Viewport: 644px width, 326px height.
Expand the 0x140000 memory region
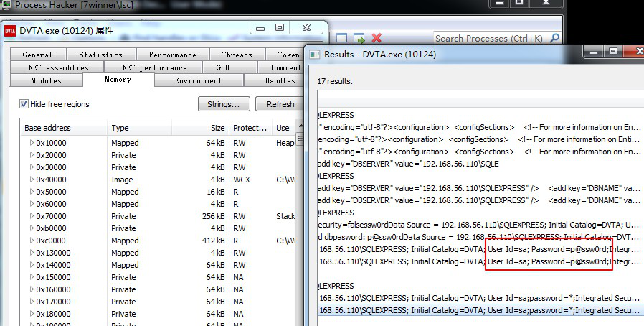32,265
